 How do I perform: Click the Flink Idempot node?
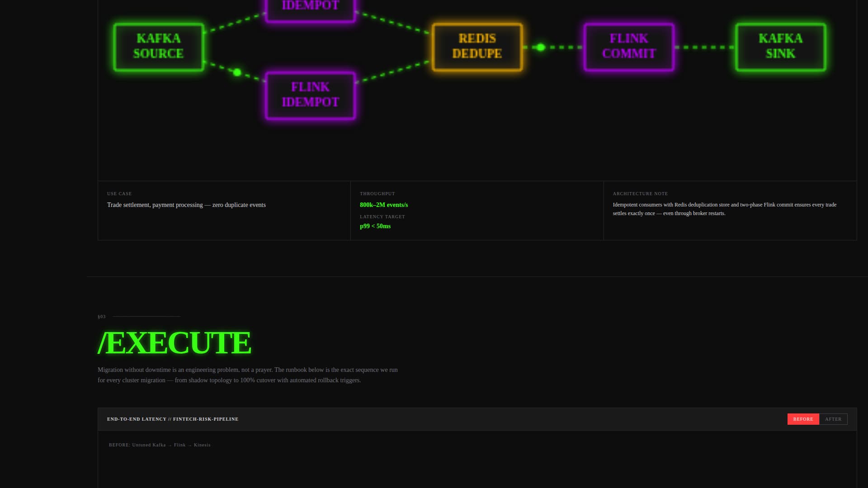coord(310,94)
